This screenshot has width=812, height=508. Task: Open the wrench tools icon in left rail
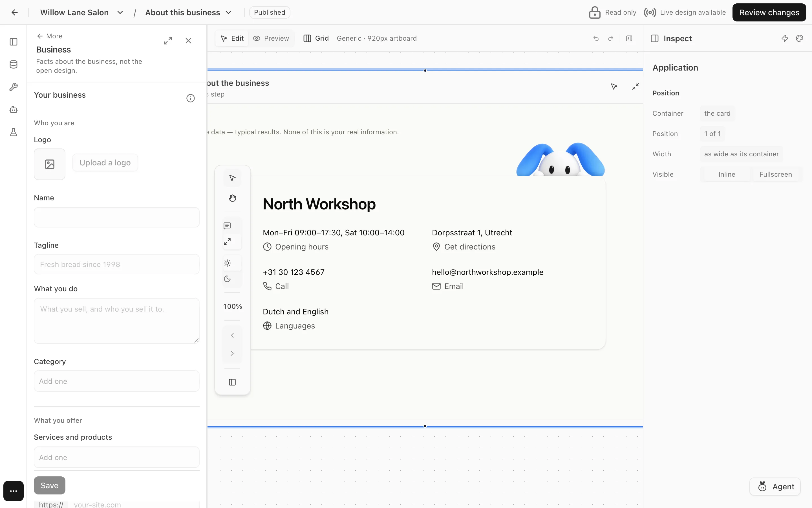coord(14,87)
